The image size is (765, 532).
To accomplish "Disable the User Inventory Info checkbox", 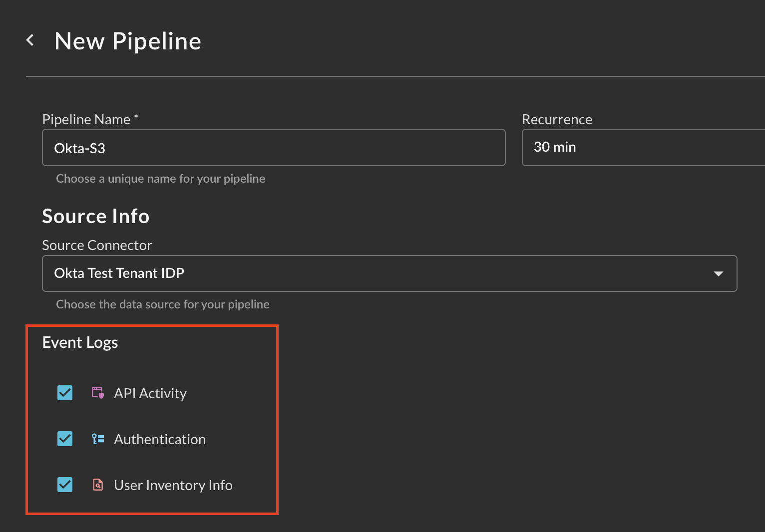I will [65, 485].
